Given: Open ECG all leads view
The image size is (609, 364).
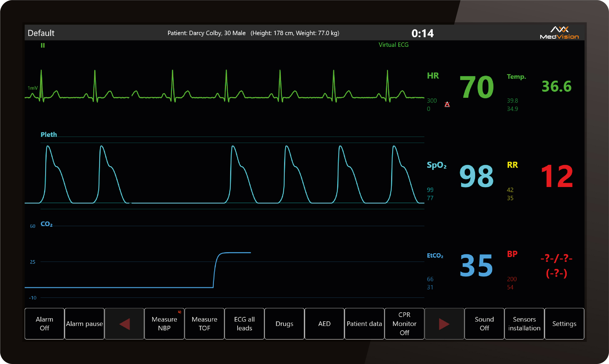Looking at the screenshot, I should tap(244, 324).
